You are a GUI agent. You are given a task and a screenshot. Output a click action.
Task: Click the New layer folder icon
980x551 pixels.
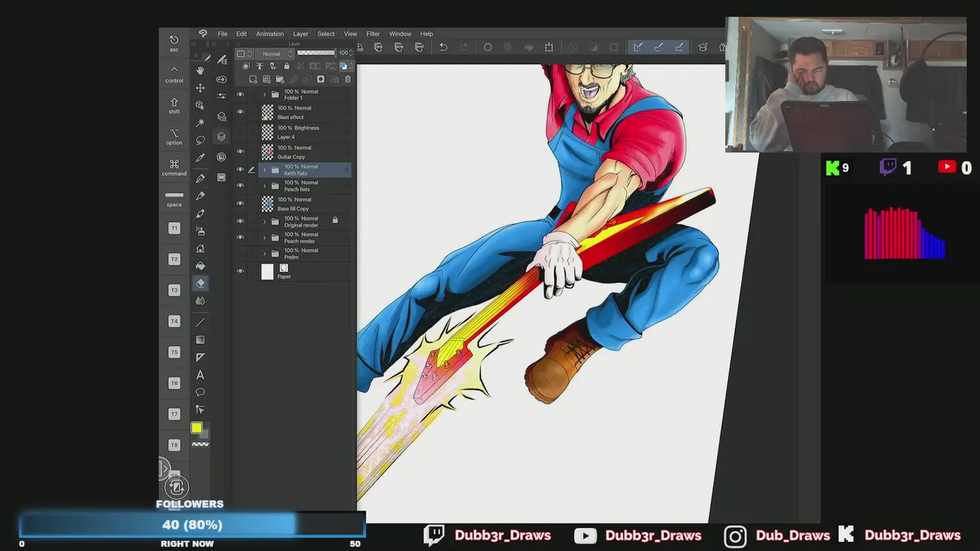coord(280,79)
